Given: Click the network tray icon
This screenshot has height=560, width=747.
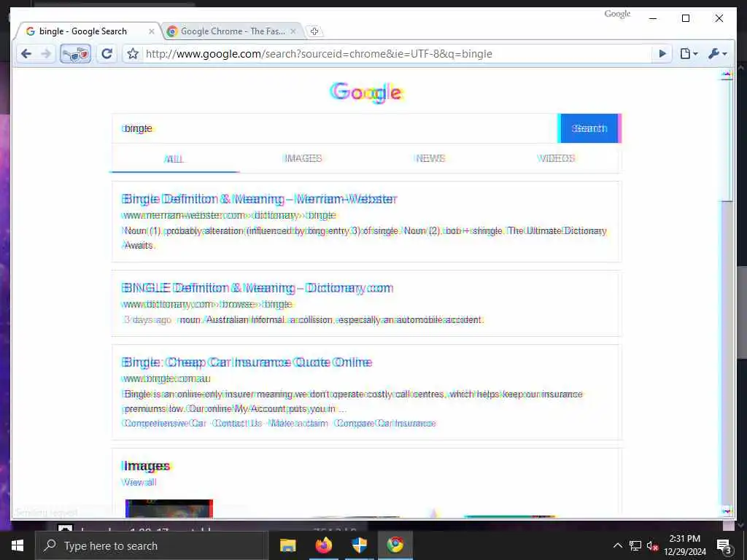Looking at the screenshot, I should point(635,545).
